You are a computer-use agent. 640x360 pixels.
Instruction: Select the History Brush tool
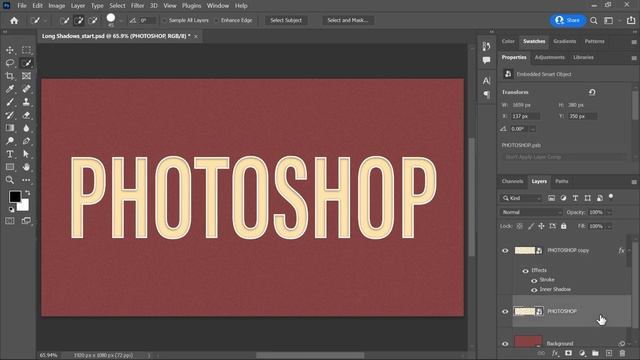[x=10, y=115]
